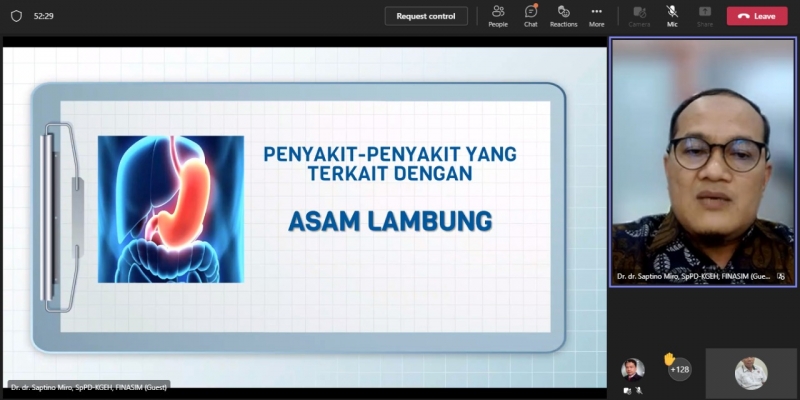Expand the +128 overflow participants list
Image resolution: width=800 pixels, height=400 pixels.
(680, 370)
